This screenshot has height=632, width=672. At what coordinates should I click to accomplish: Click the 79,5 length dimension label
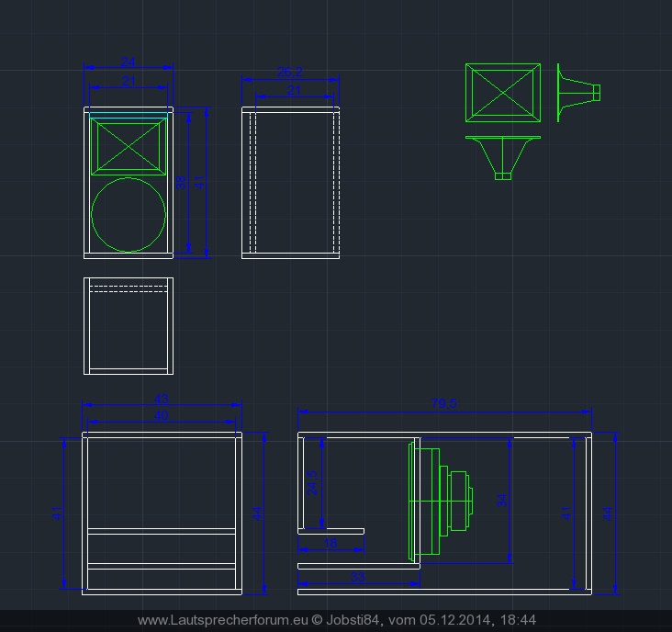(444, 404)
